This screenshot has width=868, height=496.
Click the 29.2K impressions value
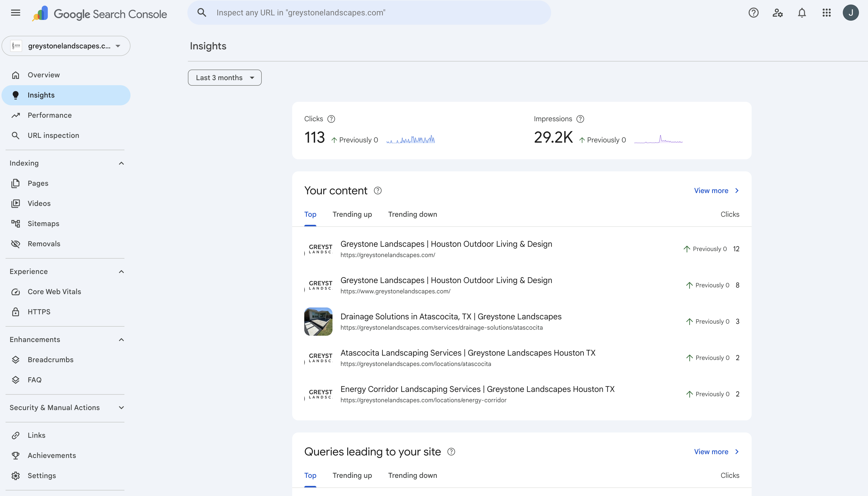[553, 138]
